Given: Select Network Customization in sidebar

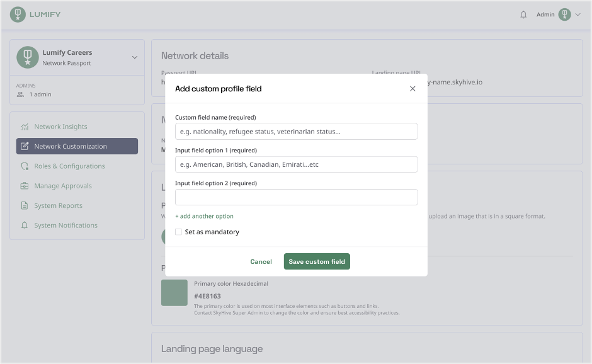Looking at the screenshot, I should click(x=77, y=146).
